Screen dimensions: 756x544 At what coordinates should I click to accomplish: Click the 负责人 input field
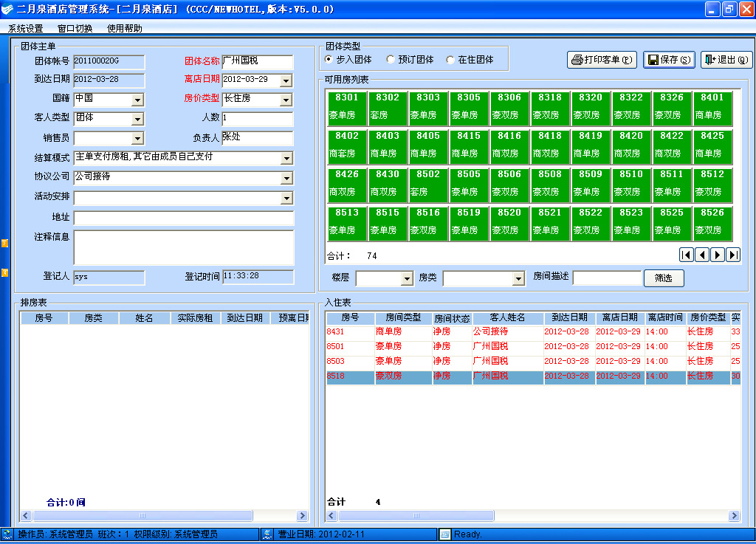pos(258,138)
